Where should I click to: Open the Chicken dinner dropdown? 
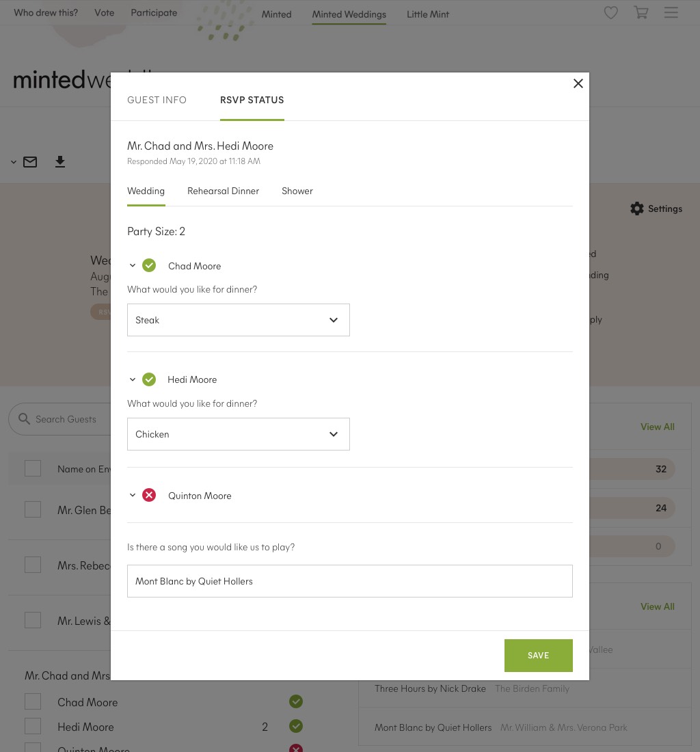click(x=239, y=434)
